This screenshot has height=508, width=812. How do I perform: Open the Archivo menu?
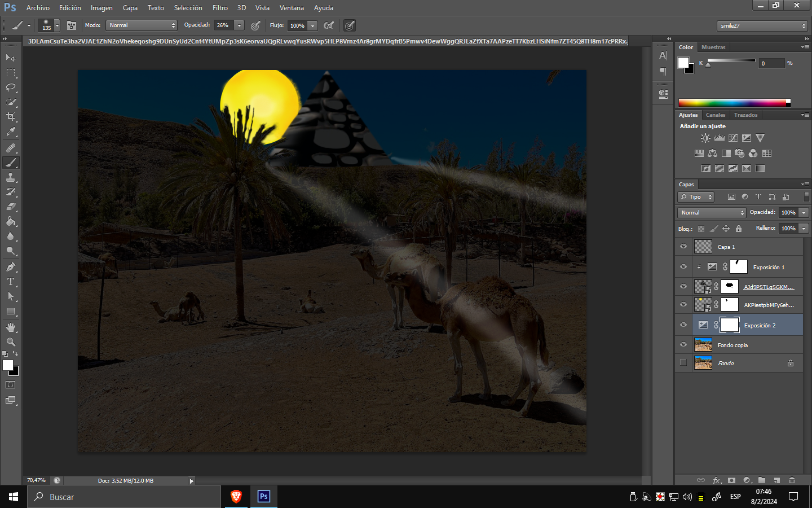click(x=38, y=8)
